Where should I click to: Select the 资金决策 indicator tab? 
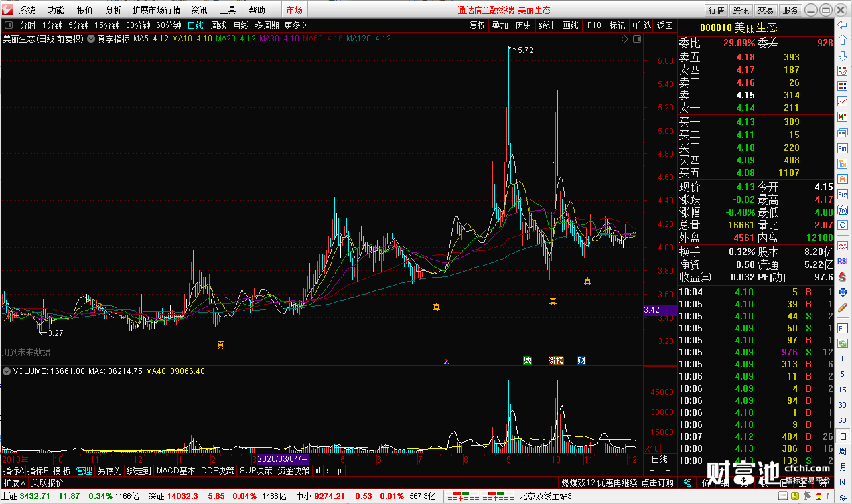click(294, 471)
